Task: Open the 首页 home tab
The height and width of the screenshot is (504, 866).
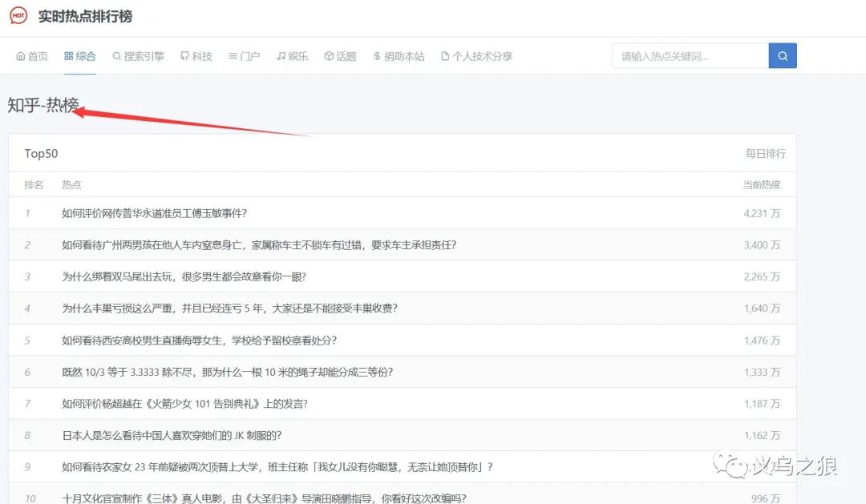Action: point(32,56)
